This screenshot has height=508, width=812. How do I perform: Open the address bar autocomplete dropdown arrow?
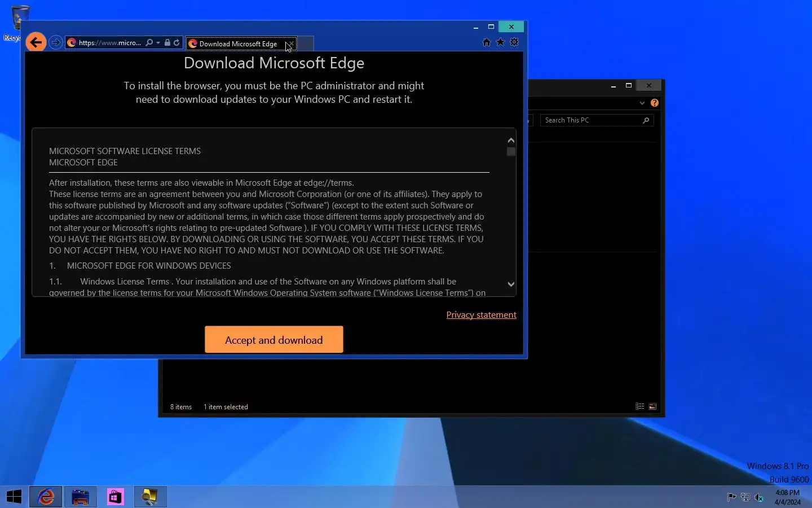click(158, 43)
